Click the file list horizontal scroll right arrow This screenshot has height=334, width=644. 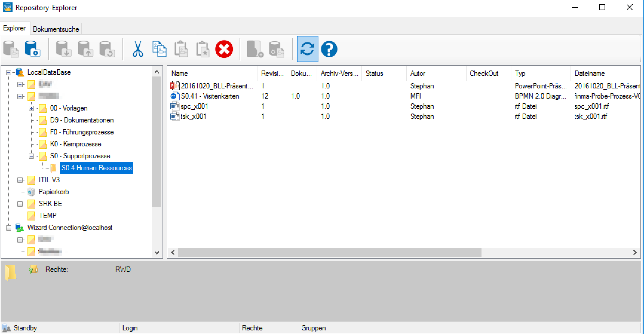[x=635, y=252]
